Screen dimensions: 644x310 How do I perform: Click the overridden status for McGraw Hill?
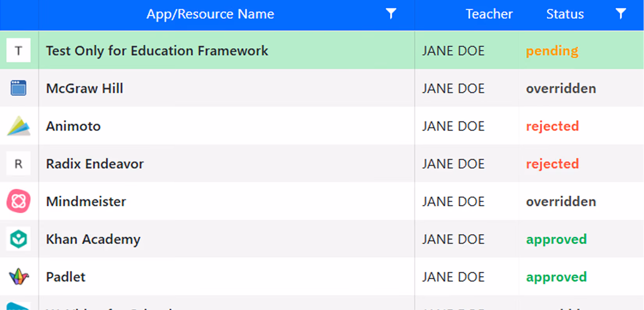pyautogui.click(x=561, y=89)
